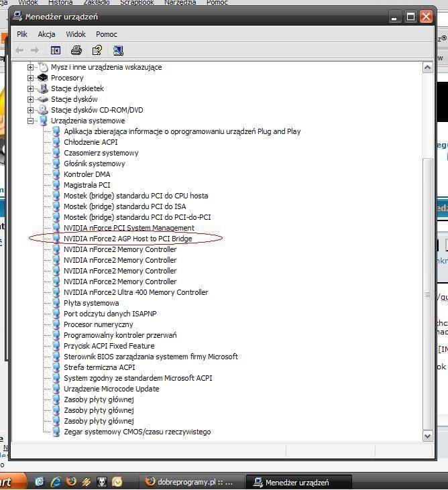Image resolution: width=448 pixels, height=490 pixels.
Task: Open the Widok menu in Menedżer urządzeń
Action: coord(76,34)
